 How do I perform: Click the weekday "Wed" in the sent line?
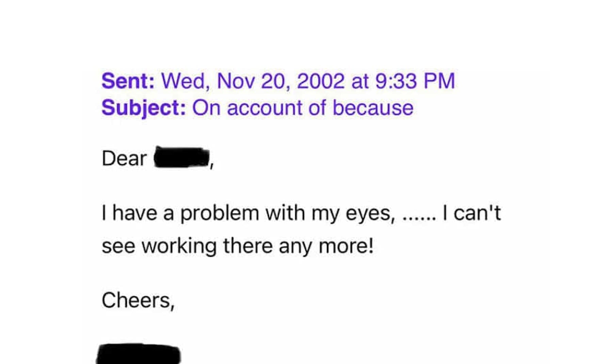pyautogui.click(x=183, y=81)
